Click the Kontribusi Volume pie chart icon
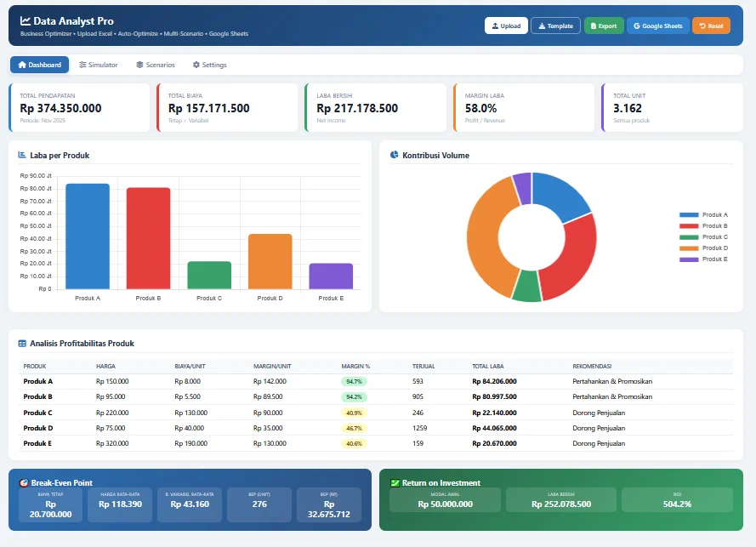This screenshot has width=756, height=547. click(395, 155)
